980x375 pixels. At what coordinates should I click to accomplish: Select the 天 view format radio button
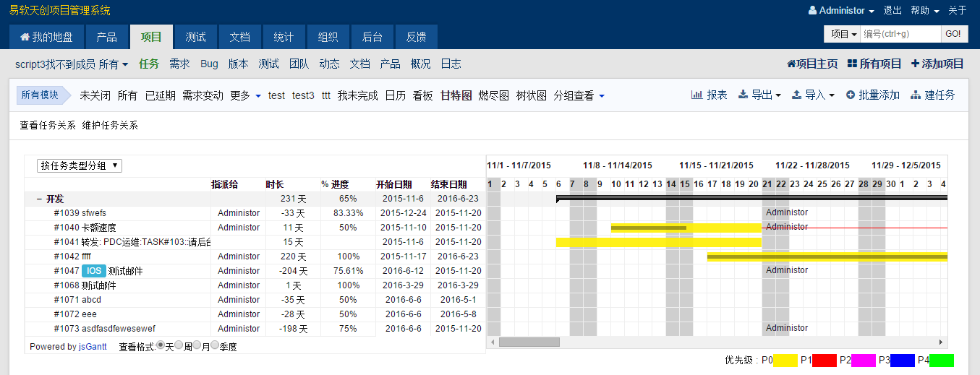[161, 345]
